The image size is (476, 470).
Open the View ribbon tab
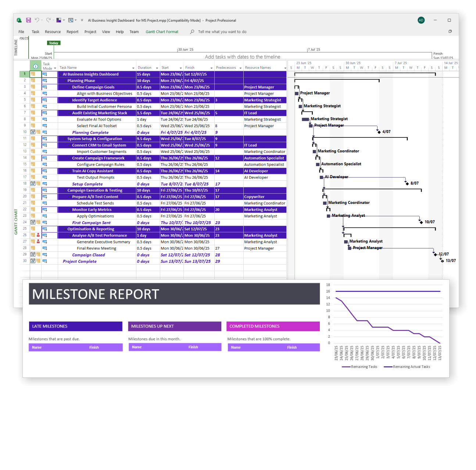point(106,32)
